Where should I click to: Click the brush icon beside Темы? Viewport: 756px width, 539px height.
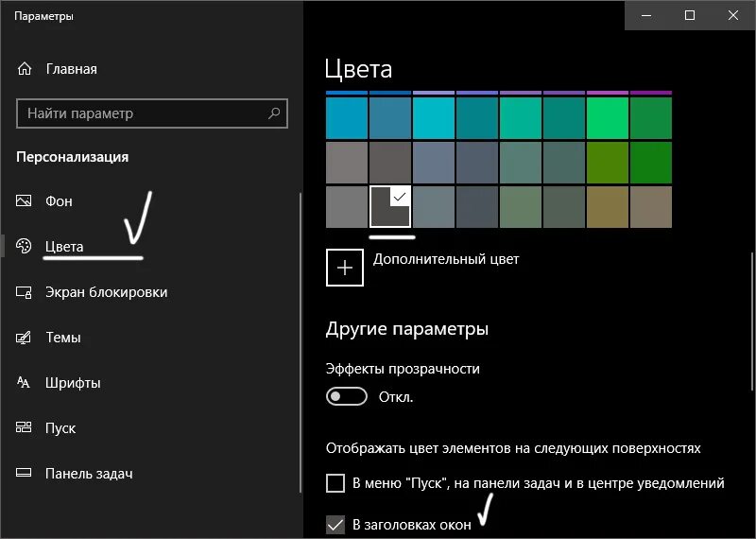24,338
